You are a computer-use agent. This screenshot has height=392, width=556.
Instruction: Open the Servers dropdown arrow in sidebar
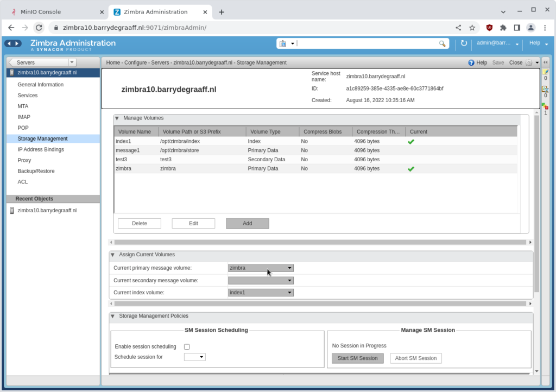(x=72, y=62)
